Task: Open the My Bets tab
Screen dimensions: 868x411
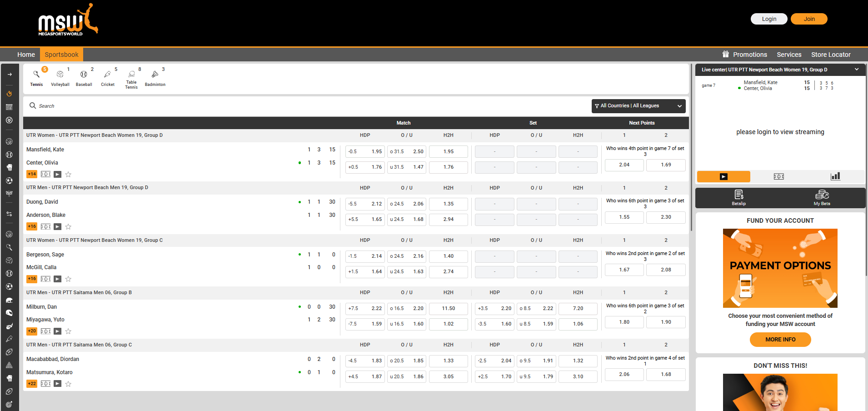Action: (822, 198)
